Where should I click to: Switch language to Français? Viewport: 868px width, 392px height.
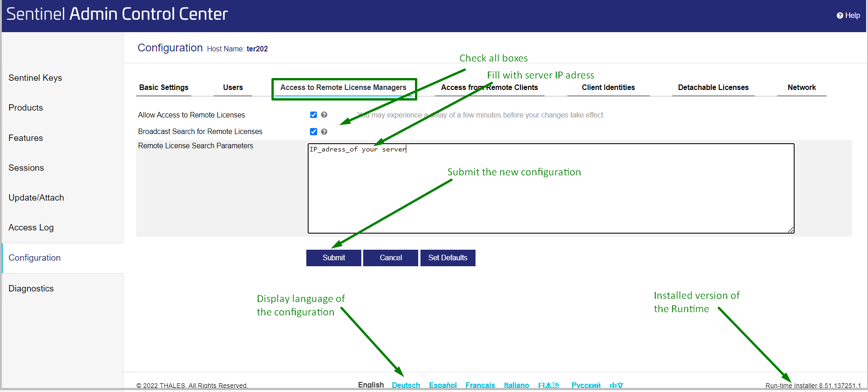[480, 385]
